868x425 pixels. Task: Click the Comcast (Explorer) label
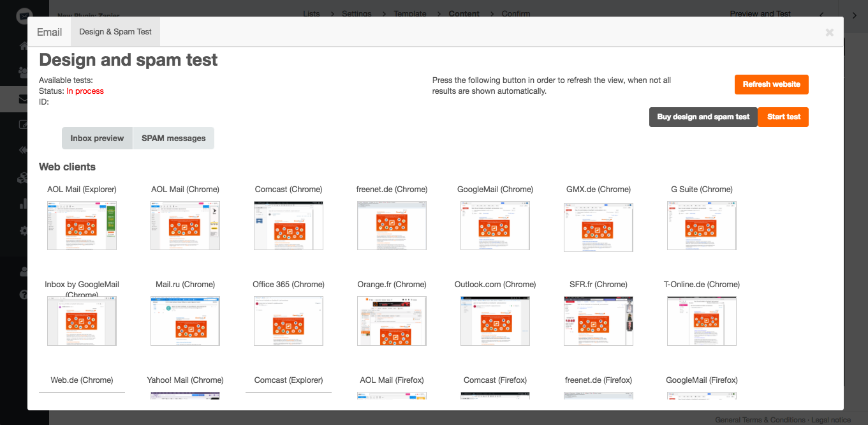coord(288,380)
